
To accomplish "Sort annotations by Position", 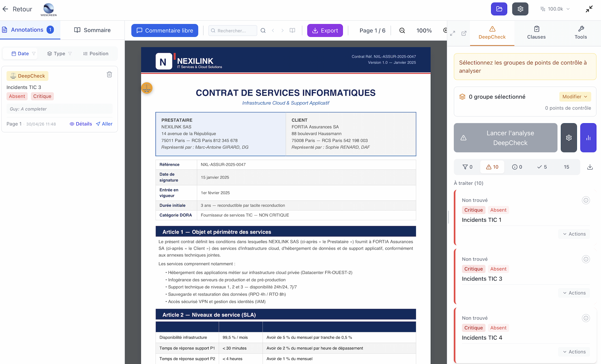I will click(x=96, y=53).
